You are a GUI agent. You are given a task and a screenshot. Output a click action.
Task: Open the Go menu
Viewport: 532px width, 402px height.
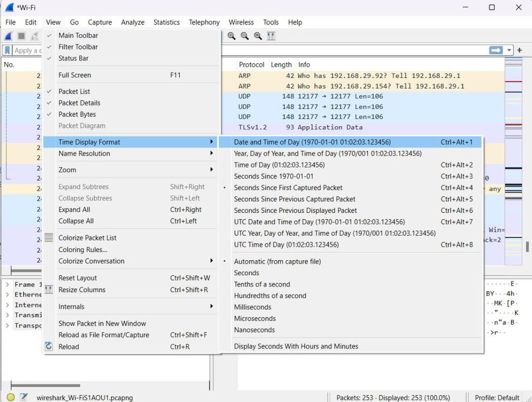(x=74, y=22)
